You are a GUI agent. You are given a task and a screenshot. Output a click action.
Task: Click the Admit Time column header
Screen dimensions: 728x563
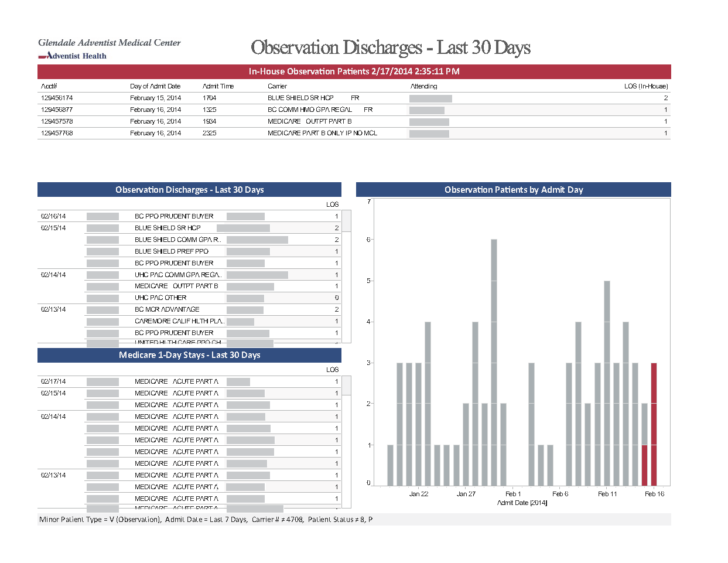(218, 86)
